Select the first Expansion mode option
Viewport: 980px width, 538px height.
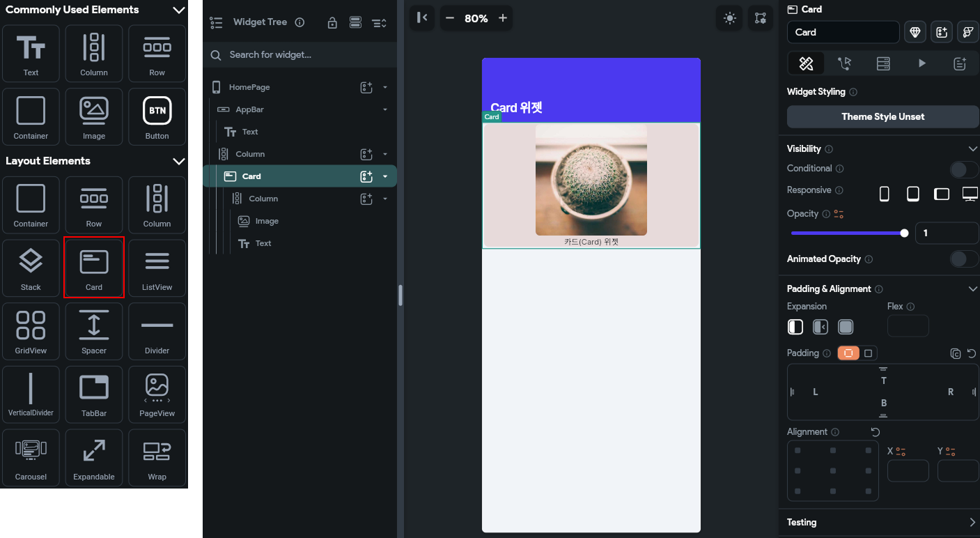pyautogui.click(x=795, y=327)
